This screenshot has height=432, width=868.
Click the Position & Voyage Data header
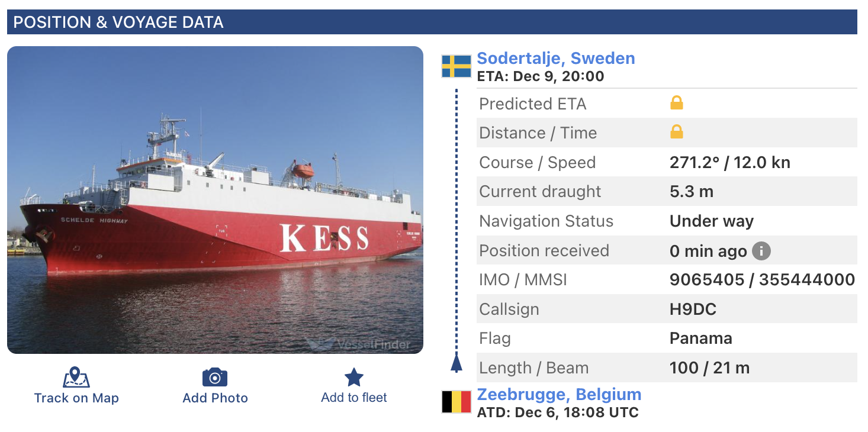coord(118,22)
